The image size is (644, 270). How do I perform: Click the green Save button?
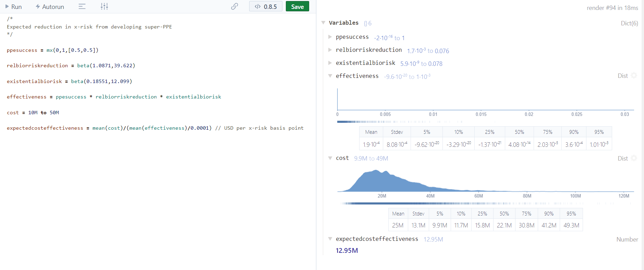pyautogui.click(x=297, y=7)
